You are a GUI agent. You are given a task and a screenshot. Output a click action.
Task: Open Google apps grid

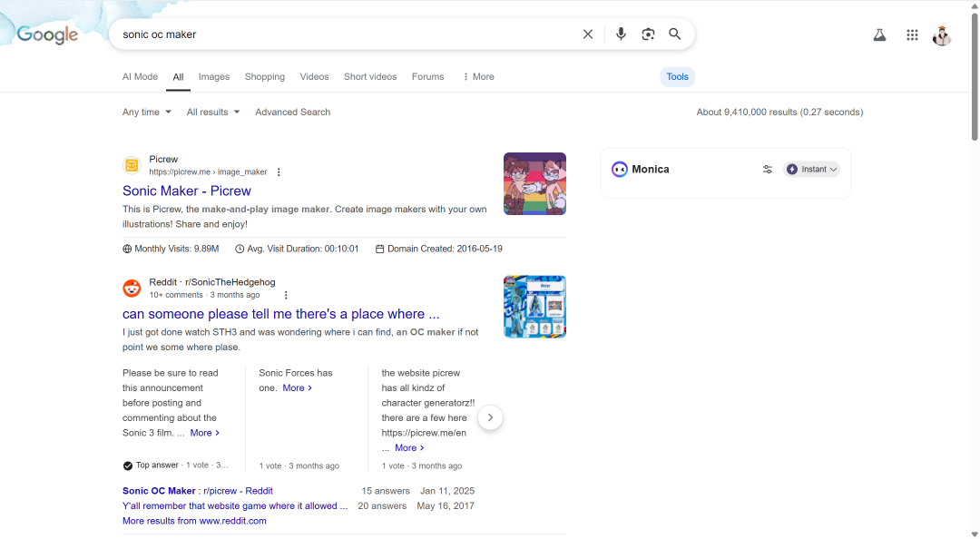pyautogui.click(x=912, y=35)
